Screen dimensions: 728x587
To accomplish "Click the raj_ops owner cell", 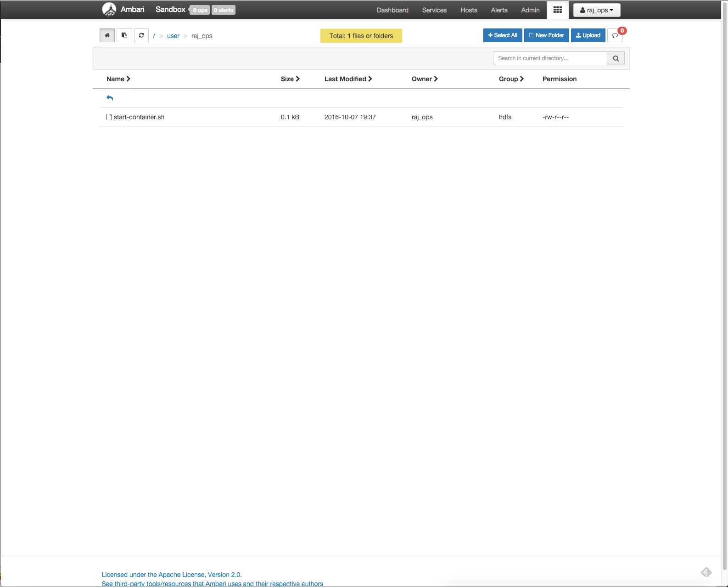I will [x=422, y=117].
